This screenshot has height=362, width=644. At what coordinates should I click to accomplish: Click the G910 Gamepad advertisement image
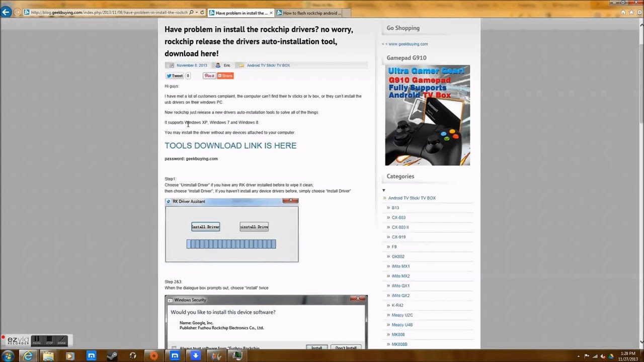click(x=427, y=115)
